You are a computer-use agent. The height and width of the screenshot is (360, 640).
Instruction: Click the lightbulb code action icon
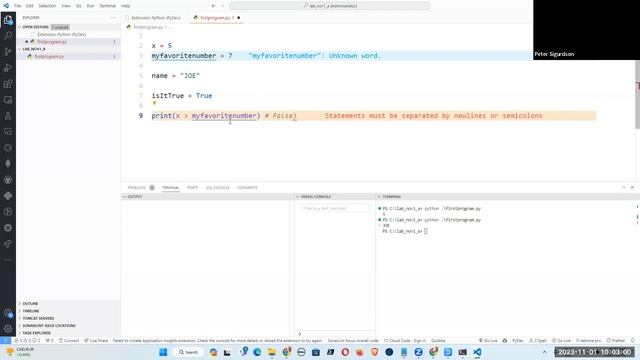point(154,104)
